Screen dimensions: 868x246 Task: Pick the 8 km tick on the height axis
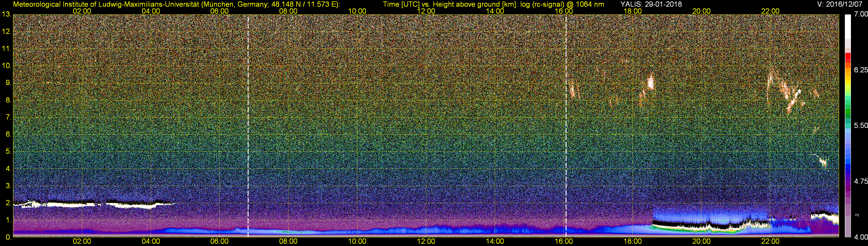pyautogui.click(x=8, y=100)
